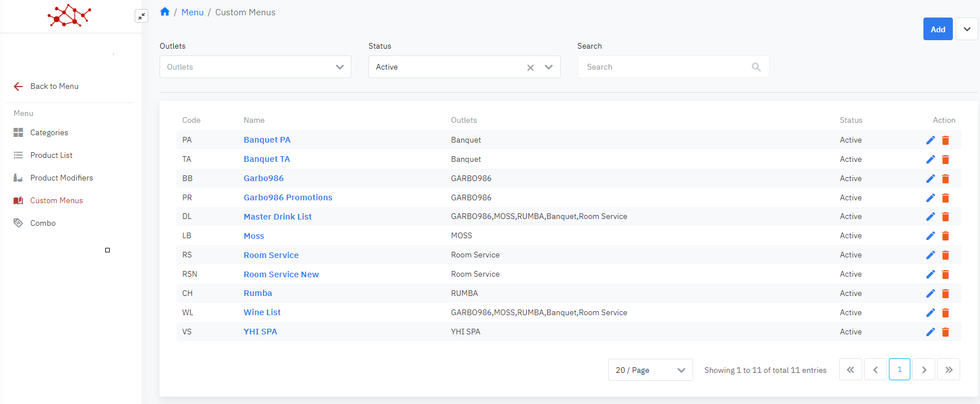Screen dimensions: 980x404
Task: Go to Categories in sidebar menu
Action: click(49, 132)
